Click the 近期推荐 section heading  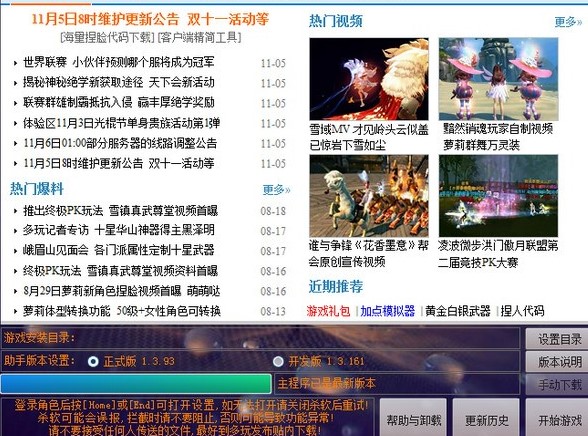336,286
